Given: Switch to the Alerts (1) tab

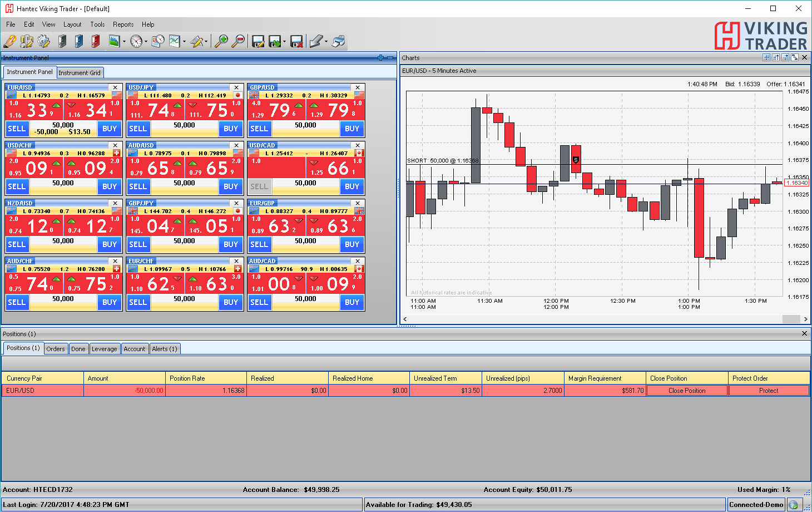Looking at the screenshot, I should [165, 349].
